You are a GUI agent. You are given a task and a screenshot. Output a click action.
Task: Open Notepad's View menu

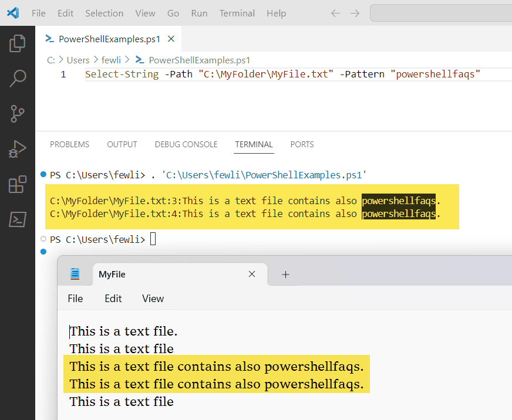pyautogui.click(x=153, y=298)
